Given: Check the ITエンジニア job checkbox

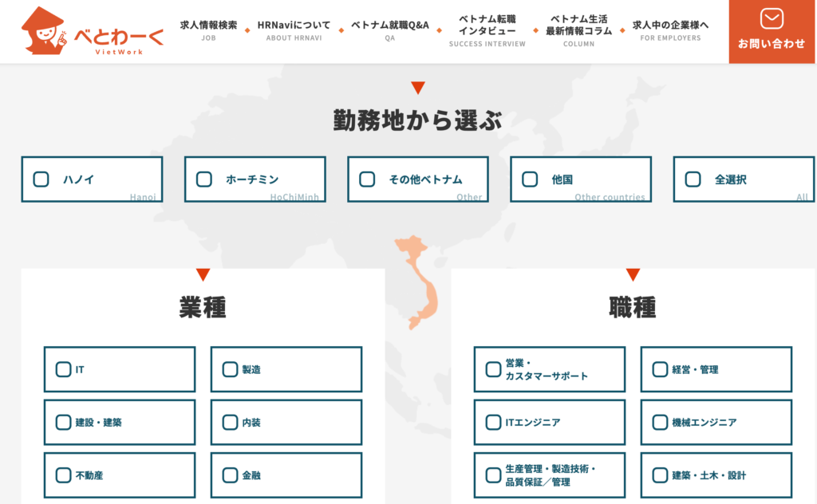Looking at the screenshot, I should tap(493, 422).
